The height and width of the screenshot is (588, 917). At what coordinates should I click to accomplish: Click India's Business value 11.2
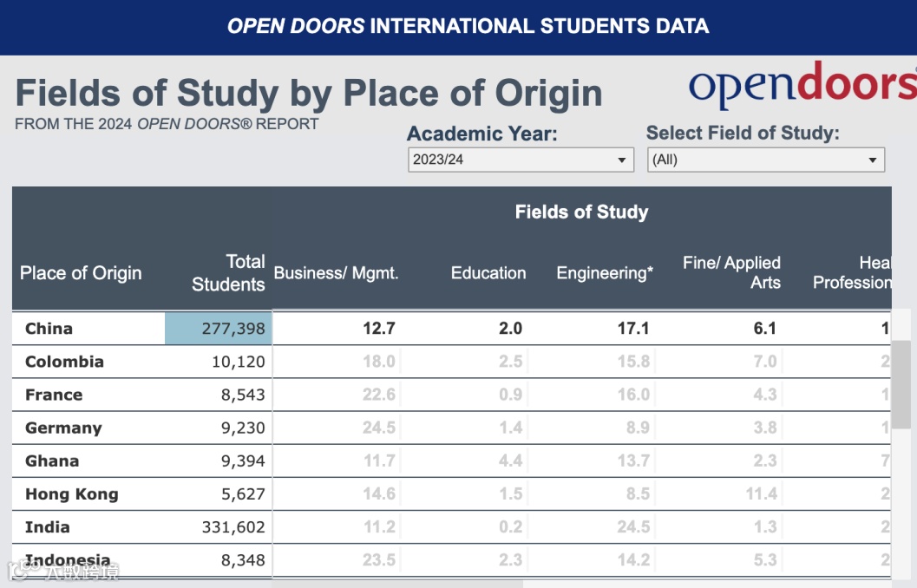coord(379,527)
